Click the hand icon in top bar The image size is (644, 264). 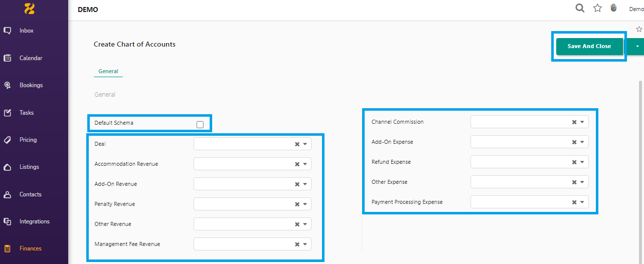point(613,8)
